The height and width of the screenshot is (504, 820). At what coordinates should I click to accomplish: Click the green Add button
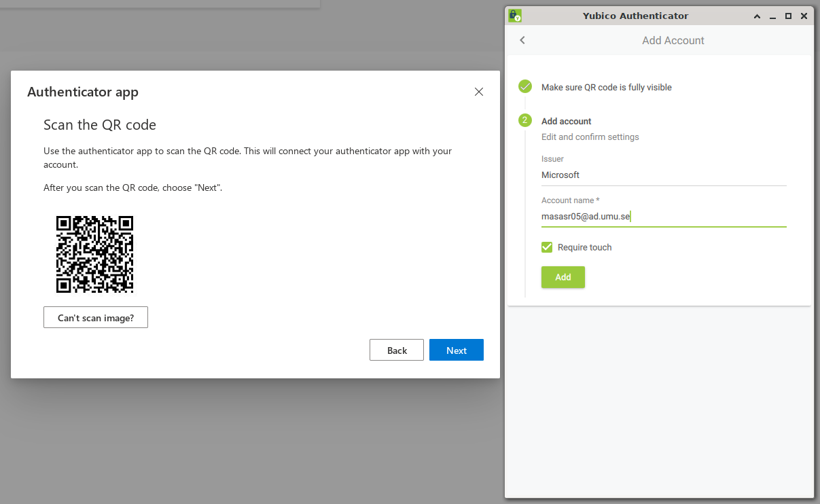563,277
